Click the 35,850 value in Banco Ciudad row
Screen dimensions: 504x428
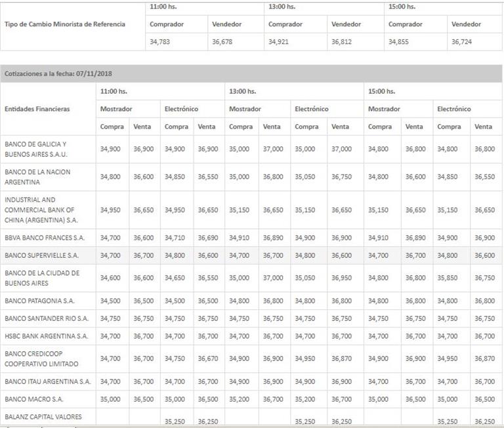[x=449, y=278]
